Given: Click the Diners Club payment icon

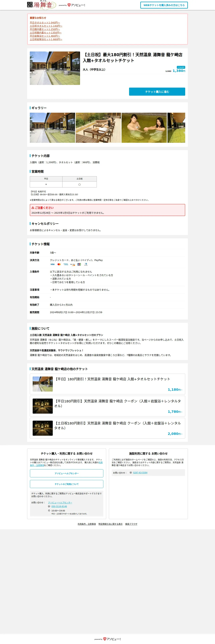Looking at the screenshot, I should (x=86, y=264).
